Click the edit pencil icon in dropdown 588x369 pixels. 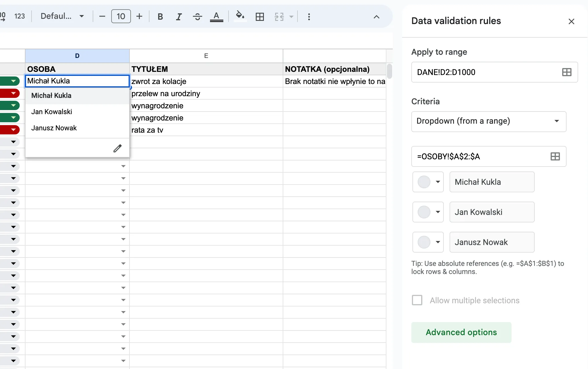pyautogui.click(x=118, y=148)
